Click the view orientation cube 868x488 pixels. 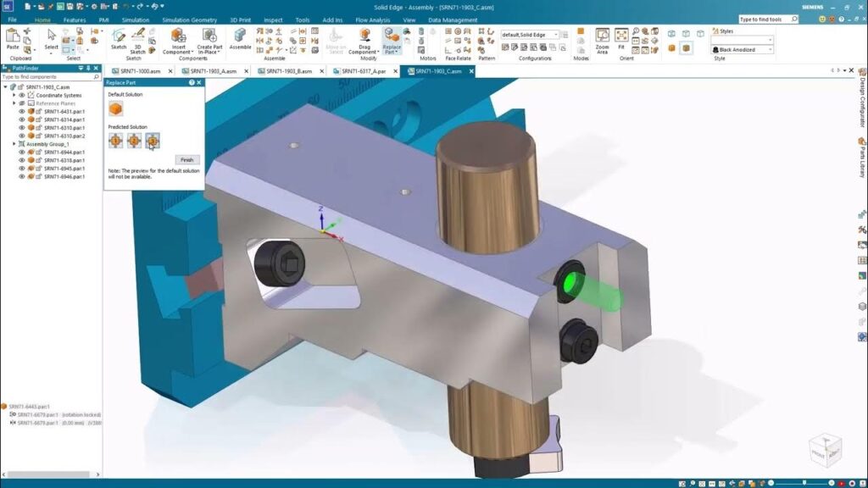pyautogui.click(x=825, y=449)
